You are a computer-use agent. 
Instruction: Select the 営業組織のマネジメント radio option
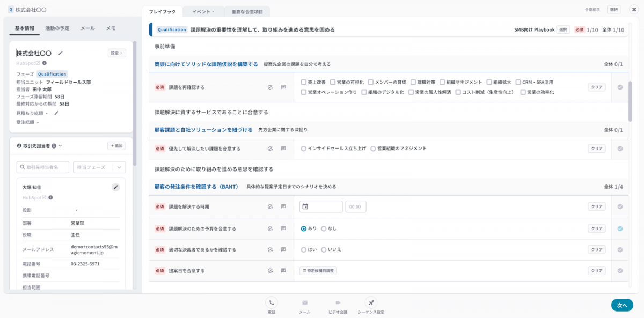pos(373,149)
